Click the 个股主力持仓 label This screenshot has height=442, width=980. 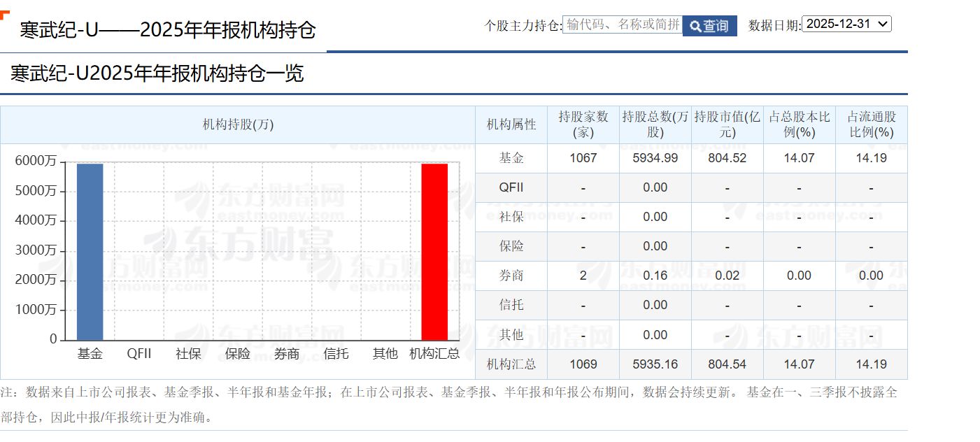[x=523, y=26]
